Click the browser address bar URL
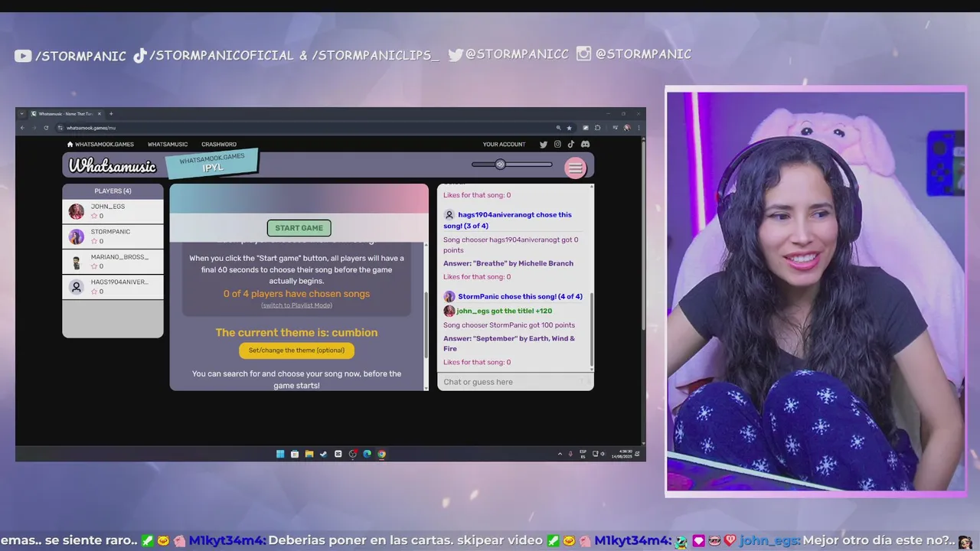 [91, 128]
